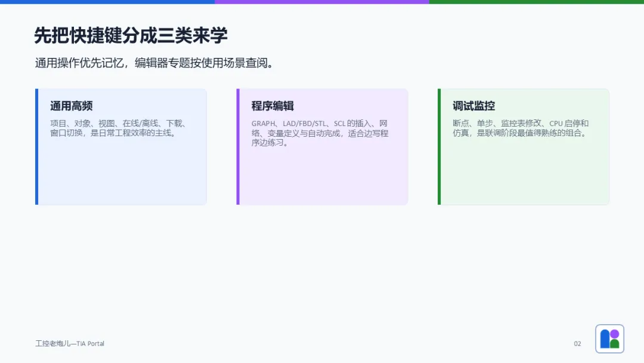The width and height of the screenshot is (644, 363).
Task: Click the description text starting 断点、单步
Action: click(521, 128)
